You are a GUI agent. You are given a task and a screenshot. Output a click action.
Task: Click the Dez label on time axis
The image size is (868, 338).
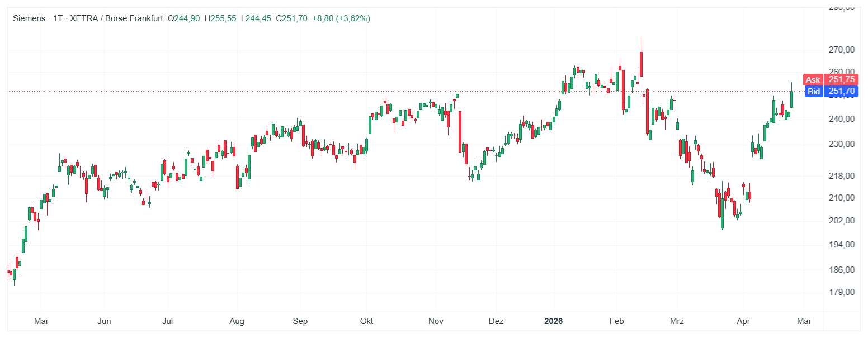[496, 321]
